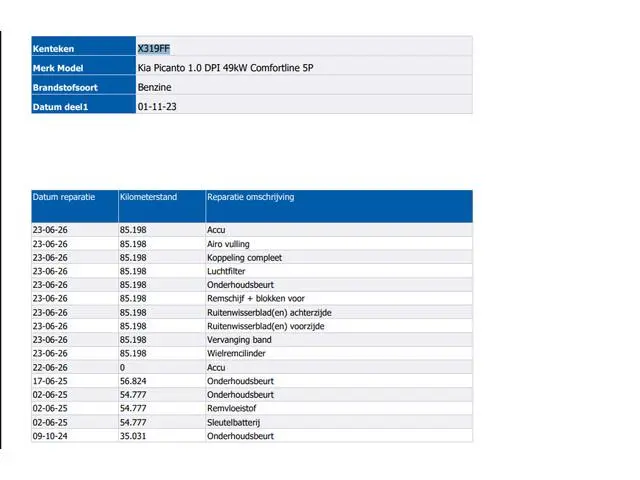This screenshot has height=480, width=640.
Task: Select the Remvloeistof entry
Action: point(231,409)
